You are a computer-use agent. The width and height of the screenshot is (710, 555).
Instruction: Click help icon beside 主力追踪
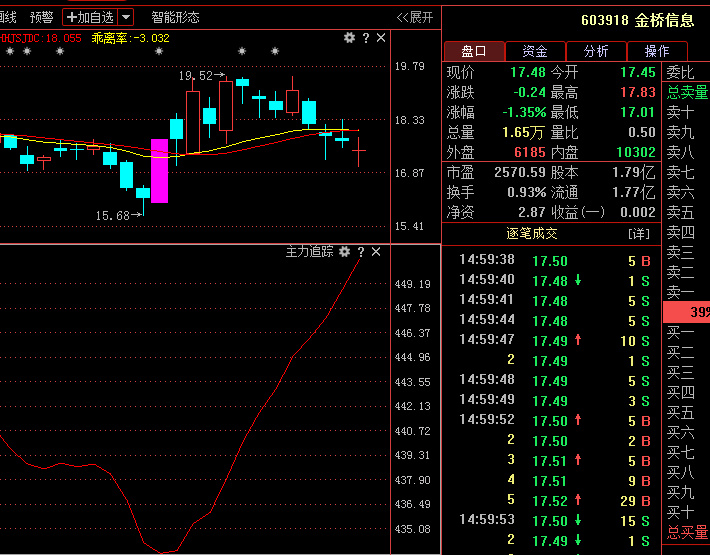click(x=360, y=252)
